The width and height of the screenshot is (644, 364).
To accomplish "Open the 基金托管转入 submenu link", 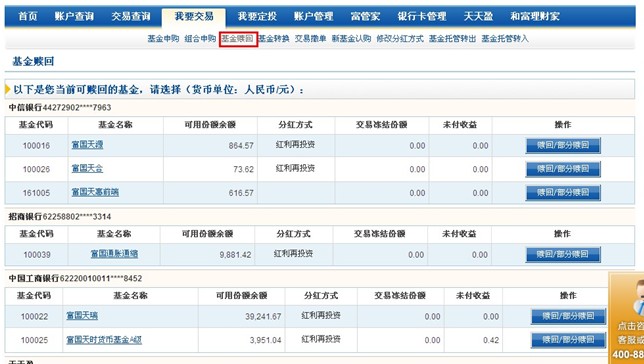I will click(x=505, y=39).
